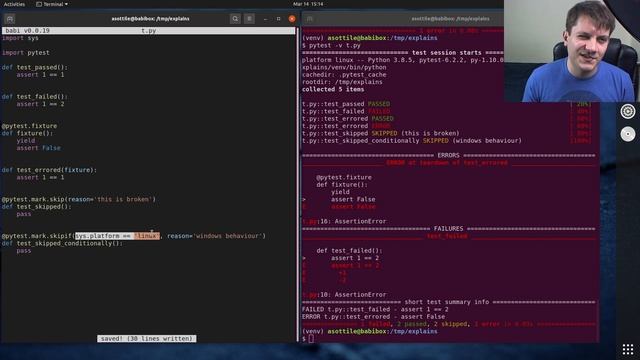
Task: Click 'cachedir: .pytest_cache' line
Action: [x=344, y=75]
